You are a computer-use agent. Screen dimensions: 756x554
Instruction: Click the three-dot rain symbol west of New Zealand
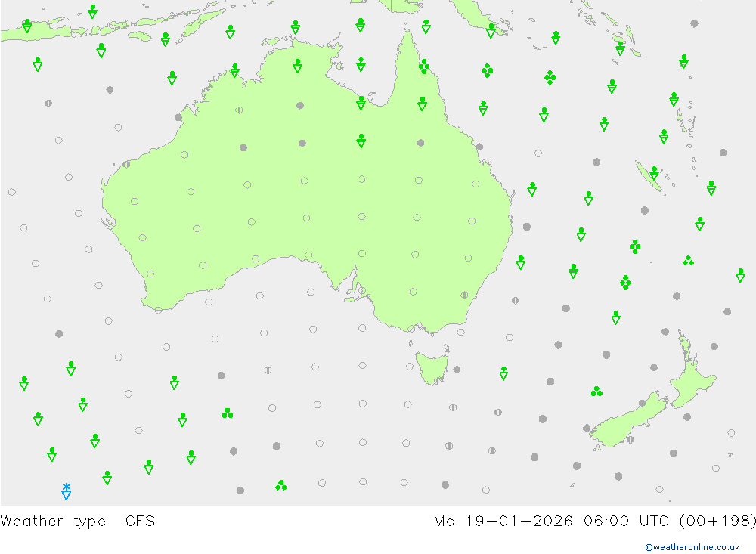point(596,391)
